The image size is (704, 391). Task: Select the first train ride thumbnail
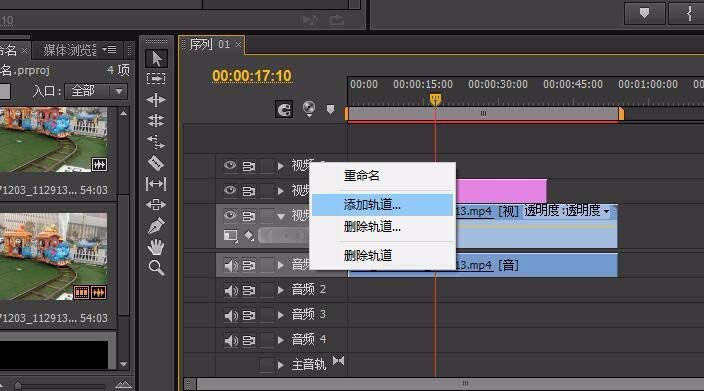[53, 139]
